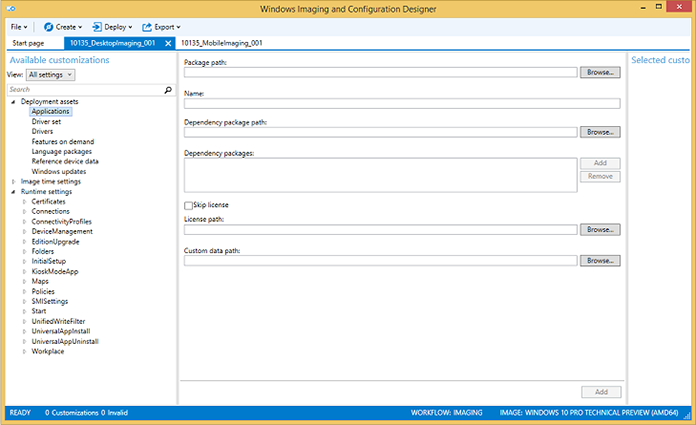This screenshot has height=425, width=696.
Task: Click the License path input field
Action: 381,230
